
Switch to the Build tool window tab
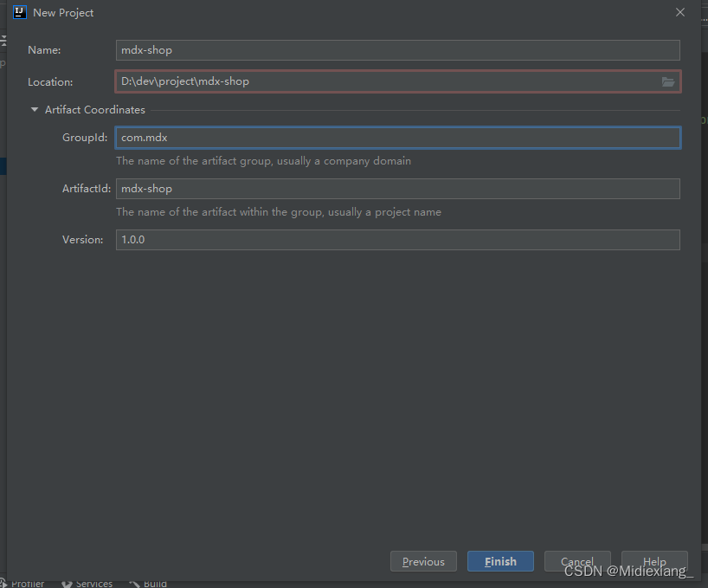tap(155, 584)
